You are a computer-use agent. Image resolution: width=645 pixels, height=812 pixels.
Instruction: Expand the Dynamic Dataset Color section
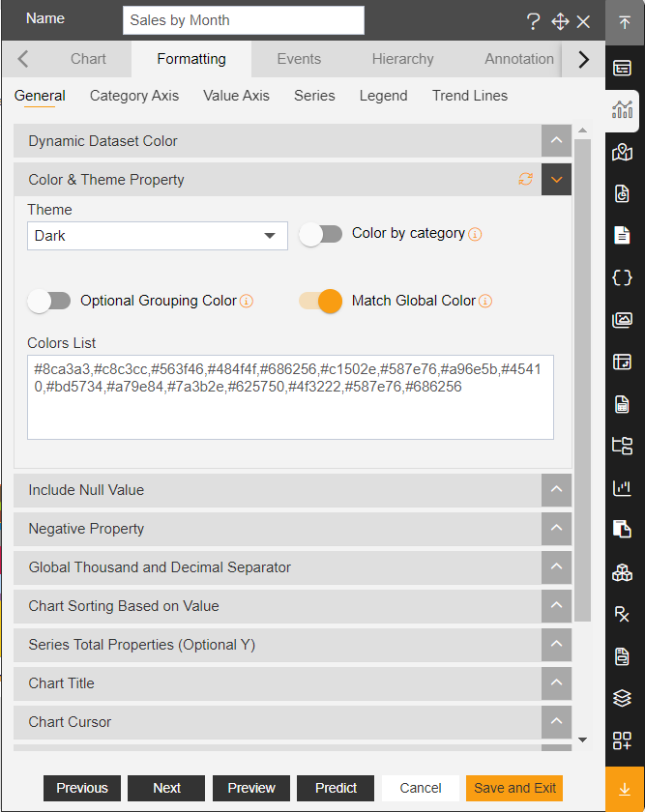tap(292, 141)
